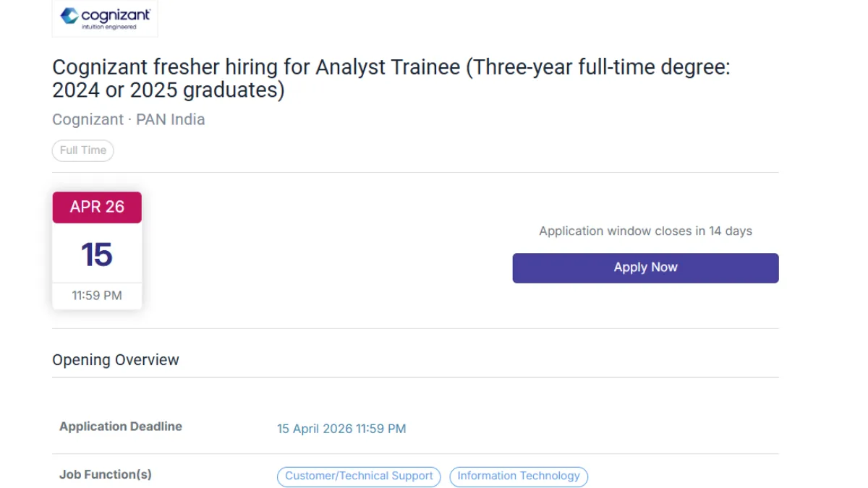The image size is (868, 488).
Task: Click the Application Deadline field label
Action: coord(121,427)
